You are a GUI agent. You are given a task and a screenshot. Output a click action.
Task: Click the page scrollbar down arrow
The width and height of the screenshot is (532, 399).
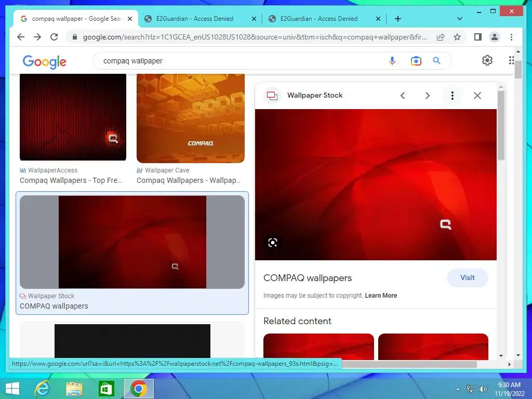click(x=518, y=355)
